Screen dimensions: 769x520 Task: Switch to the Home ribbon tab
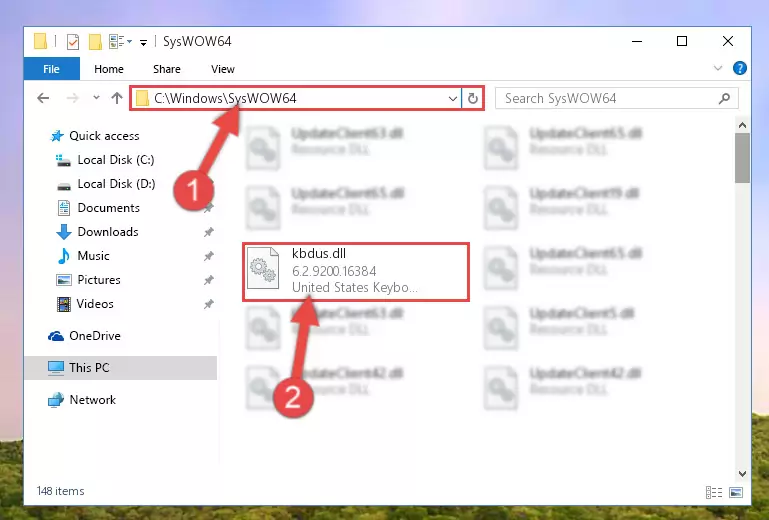[x=109, y=69]
